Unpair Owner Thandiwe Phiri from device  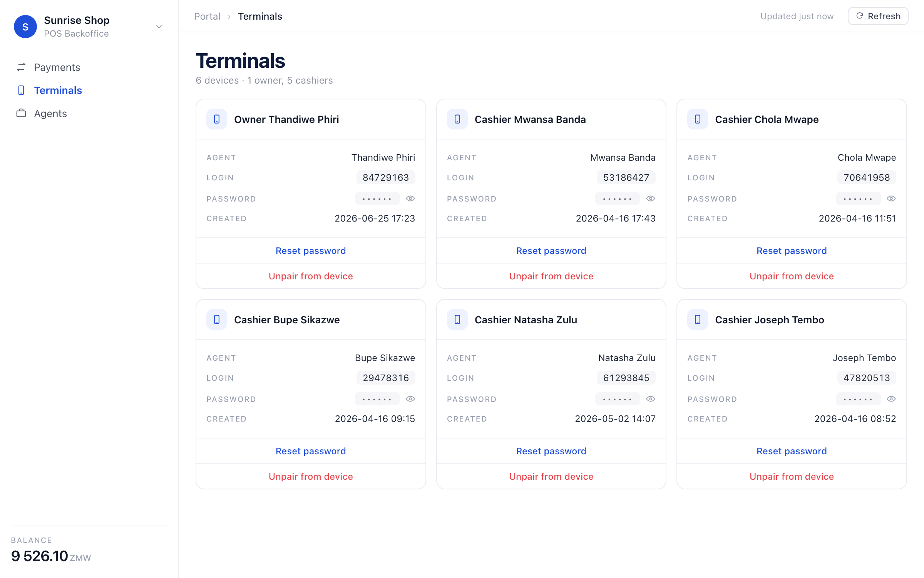(311, 276)
